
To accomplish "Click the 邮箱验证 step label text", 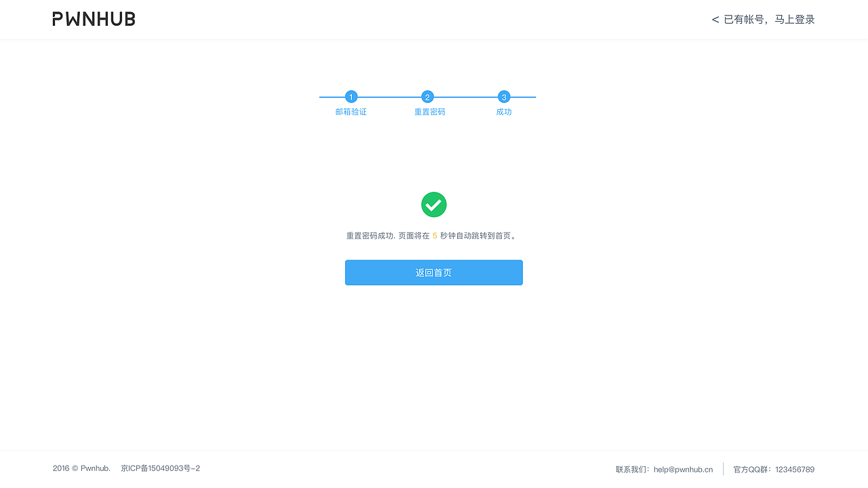I will (351, 111).
